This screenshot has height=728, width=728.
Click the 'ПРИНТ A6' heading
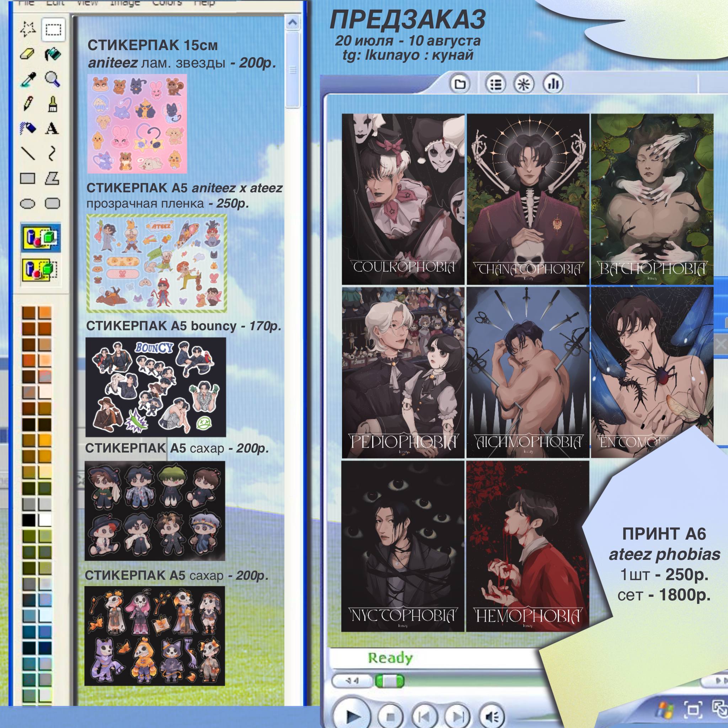coord(664,534)
